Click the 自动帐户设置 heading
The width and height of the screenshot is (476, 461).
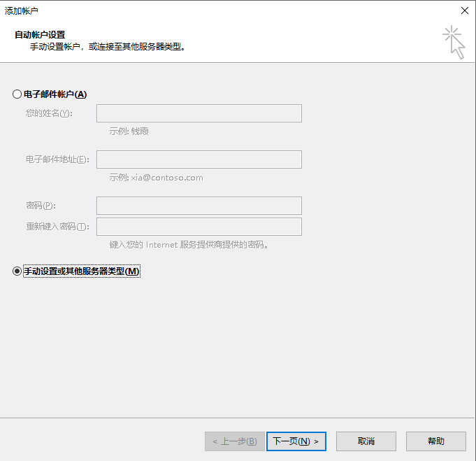[40, 34]
